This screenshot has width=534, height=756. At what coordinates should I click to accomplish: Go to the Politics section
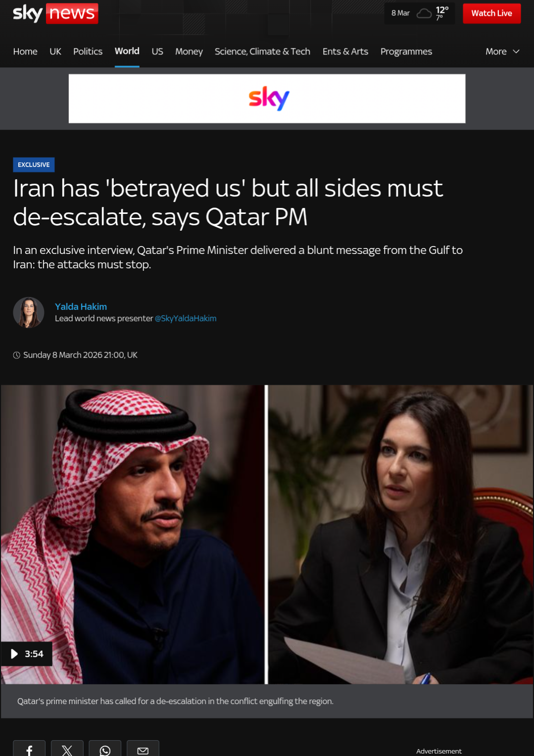pyautogui.click(x=88, y=51)
